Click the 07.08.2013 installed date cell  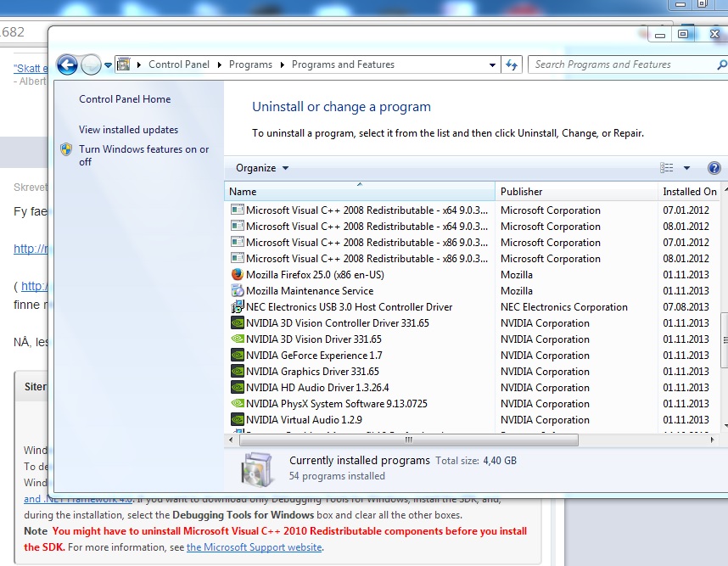click(x=686, y=307)
